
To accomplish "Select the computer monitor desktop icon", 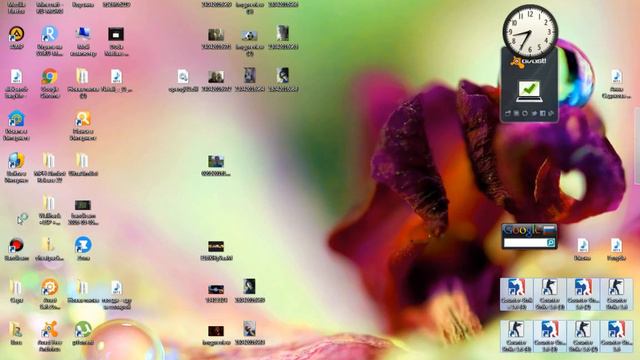I will coord(83,34).
